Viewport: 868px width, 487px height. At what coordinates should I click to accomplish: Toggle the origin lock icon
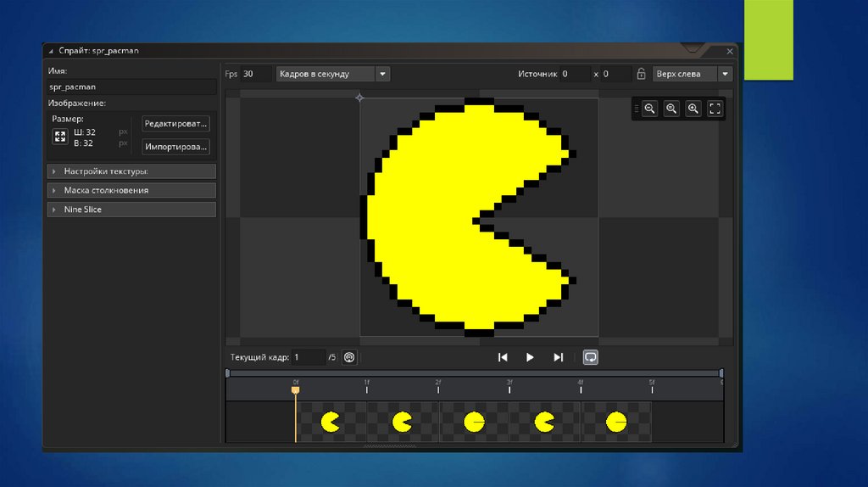(641, 74)
